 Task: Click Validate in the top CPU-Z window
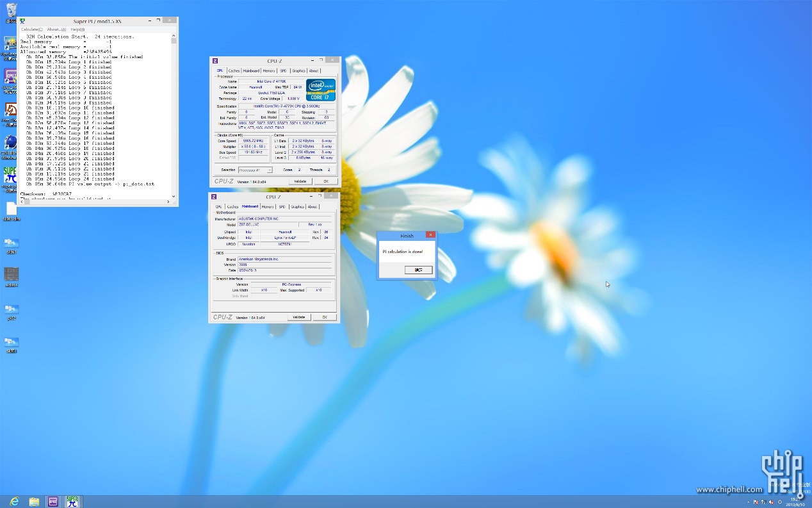tap(300, 181)
